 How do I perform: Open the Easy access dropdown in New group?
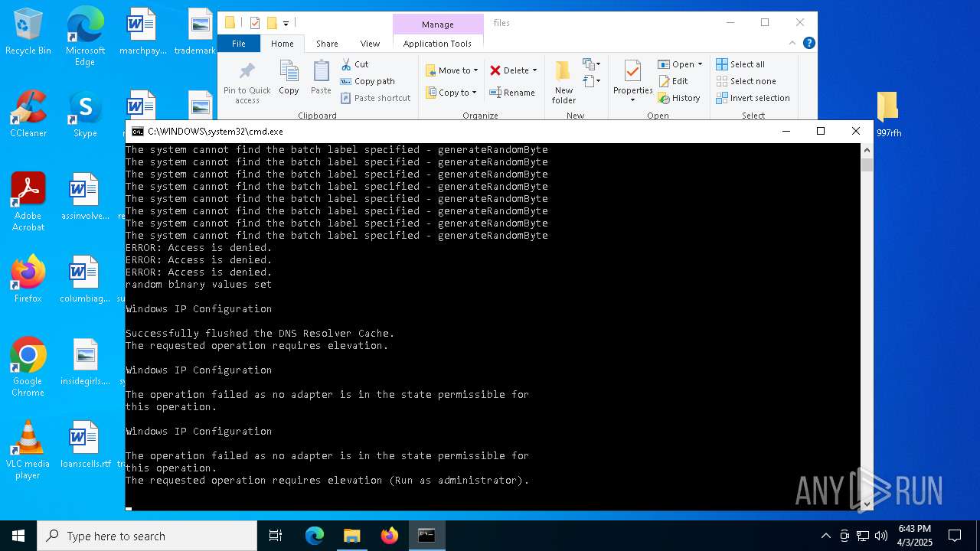click(x=591, y=80)
